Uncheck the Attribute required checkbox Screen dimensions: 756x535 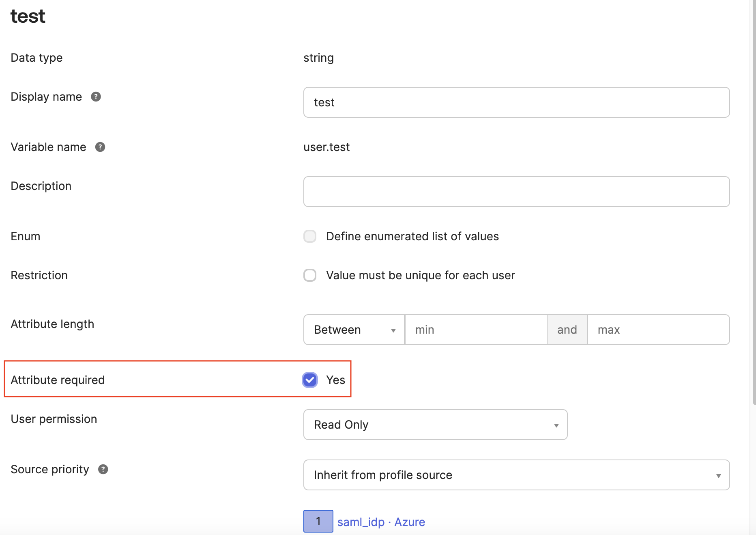(x=310, y=380)
